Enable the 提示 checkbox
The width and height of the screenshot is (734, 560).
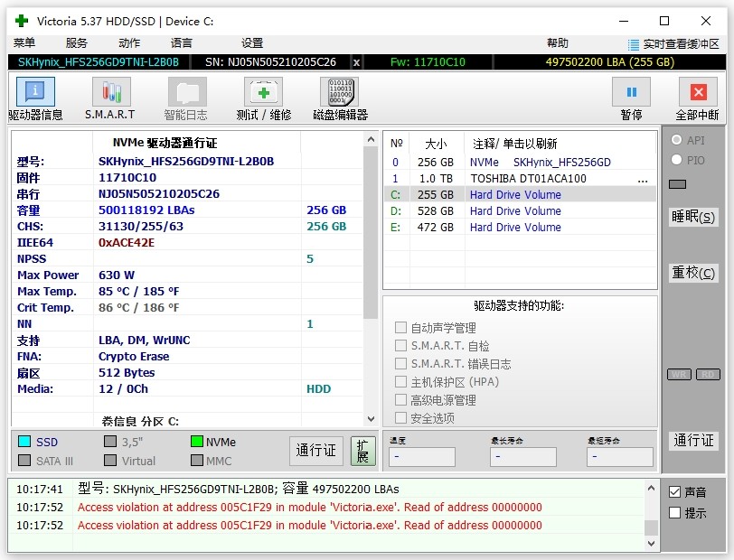click(x=674, y=513)
